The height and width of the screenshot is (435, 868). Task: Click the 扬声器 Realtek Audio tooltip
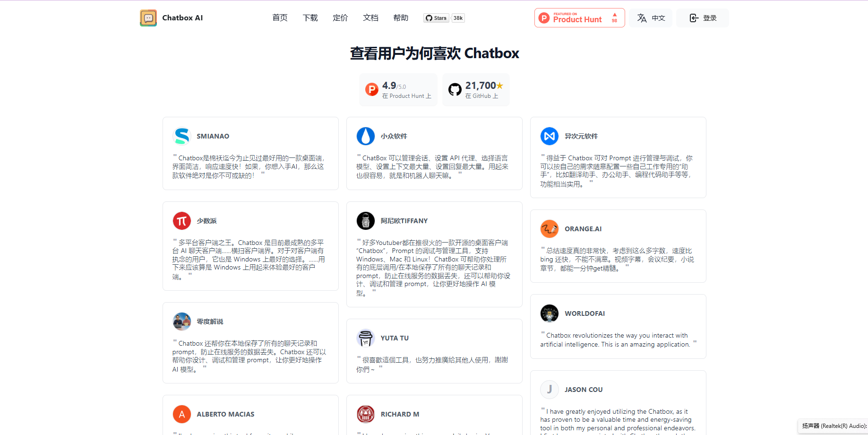(x=833, y=426)
